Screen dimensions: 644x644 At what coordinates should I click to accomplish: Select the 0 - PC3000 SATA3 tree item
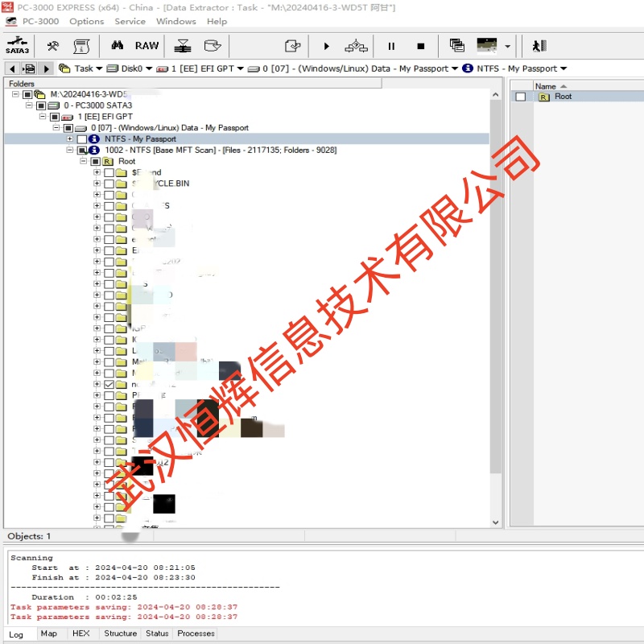point(97,105)
